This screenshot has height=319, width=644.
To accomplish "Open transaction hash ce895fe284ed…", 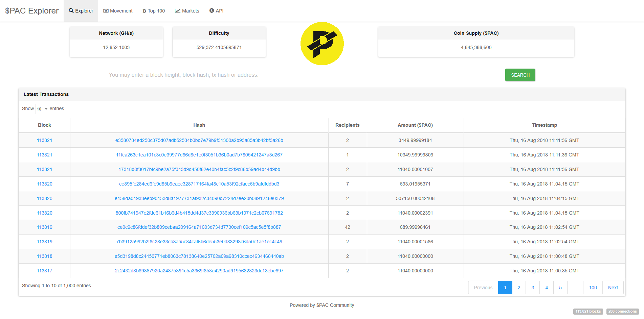I will click(x=199, y=184).
